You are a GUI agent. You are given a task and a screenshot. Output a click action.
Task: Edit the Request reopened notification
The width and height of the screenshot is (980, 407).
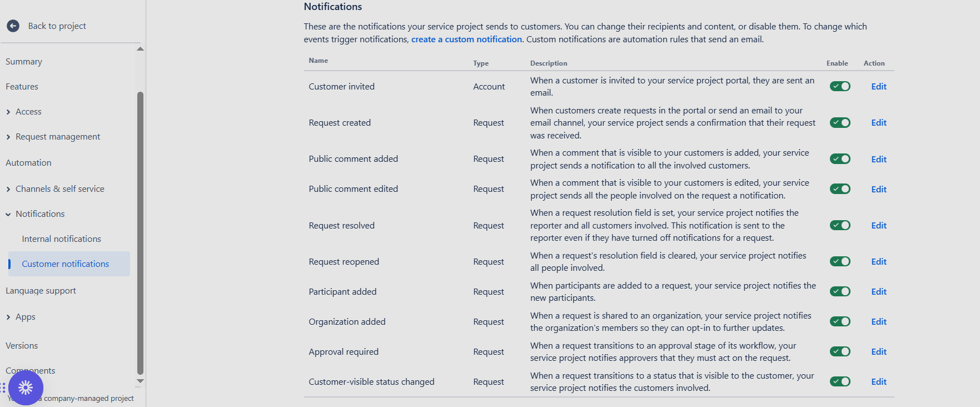point(878,261)
